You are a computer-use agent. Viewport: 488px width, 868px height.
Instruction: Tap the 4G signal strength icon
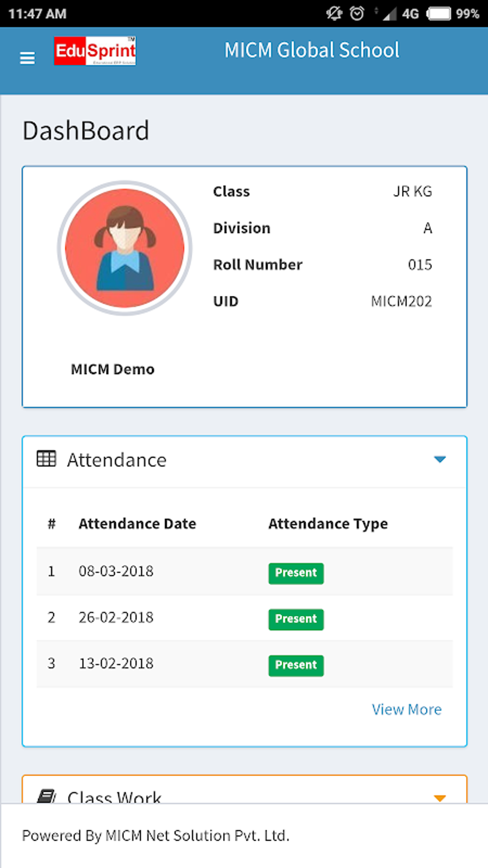pyautogui.click(x=400, y=14)
